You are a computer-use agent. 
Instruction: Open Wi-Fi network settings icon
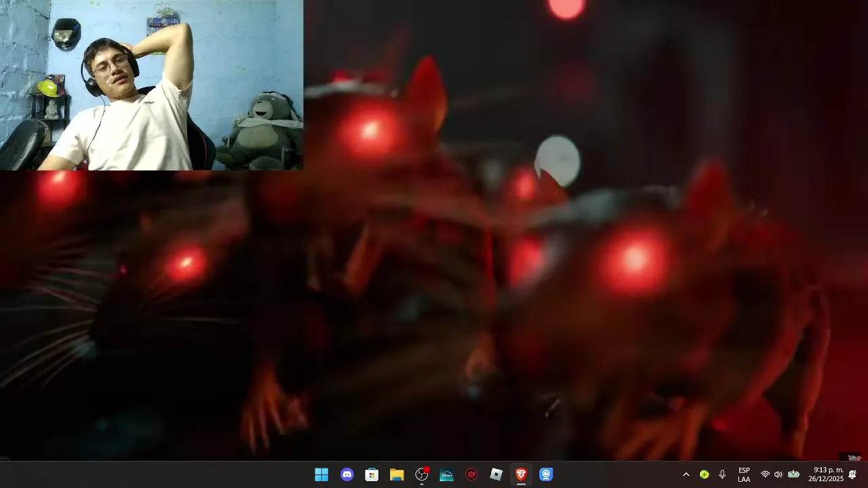765,474
